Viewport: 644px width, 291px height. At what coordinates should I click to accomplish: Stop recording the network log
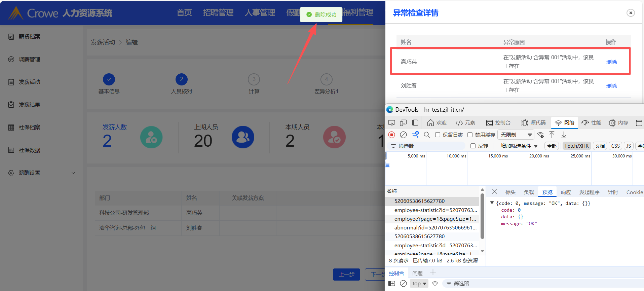[x=391, y=135]
